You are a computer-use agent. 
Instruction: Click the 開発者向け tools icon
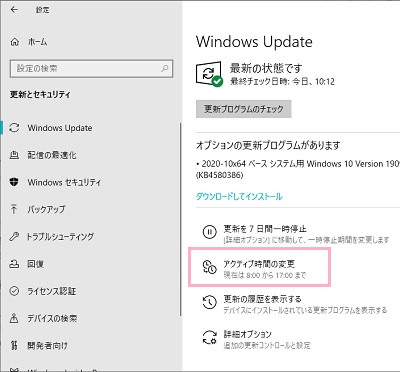[14, 345]
